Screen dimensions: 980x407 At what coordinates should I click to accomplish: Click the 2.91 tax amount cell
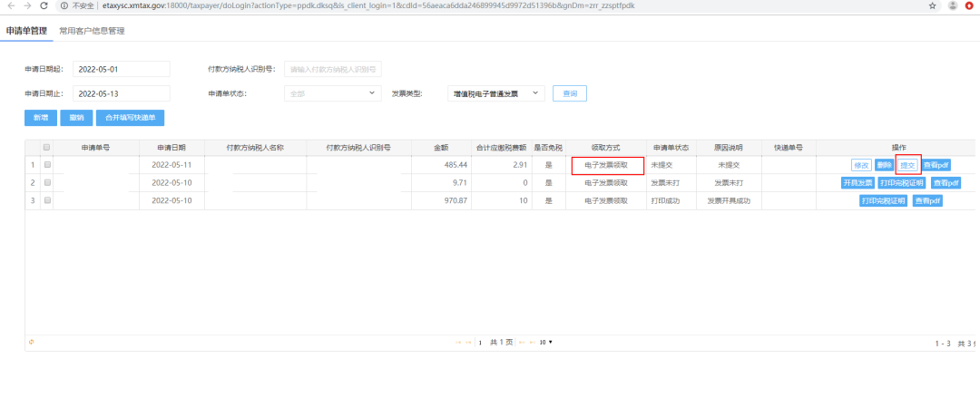502,165
